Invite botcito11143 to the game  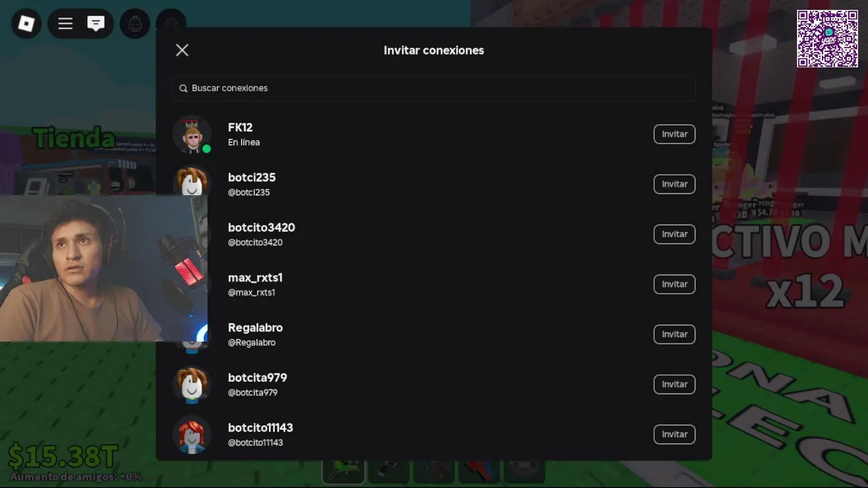click(x=674, y=434)
